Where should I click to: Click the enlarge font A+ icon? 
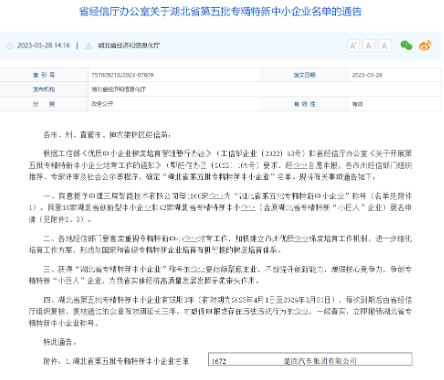[353, 46]
